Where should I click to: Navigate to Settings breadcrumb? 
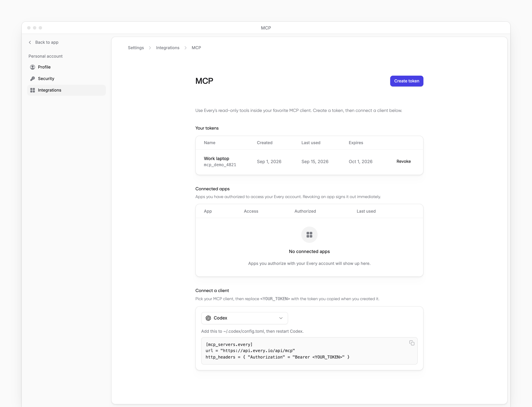[136, 48]
